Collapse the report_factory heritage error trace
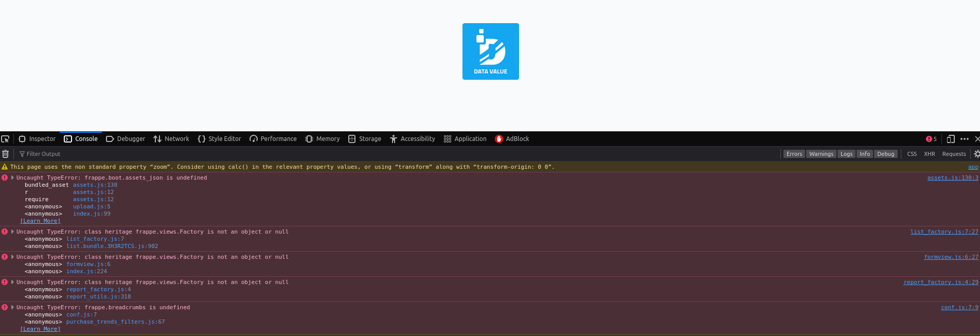980x336 pixels. pos(12,282)
